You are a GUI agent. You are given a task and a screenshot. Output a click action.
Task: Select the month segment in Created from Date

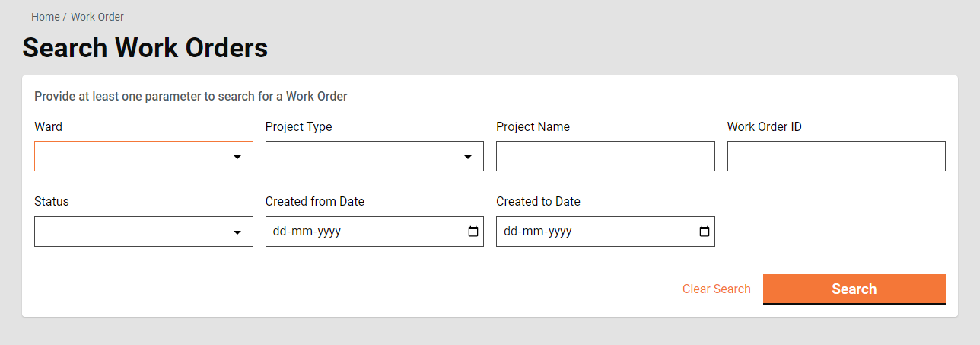click(x=298, y=232)
